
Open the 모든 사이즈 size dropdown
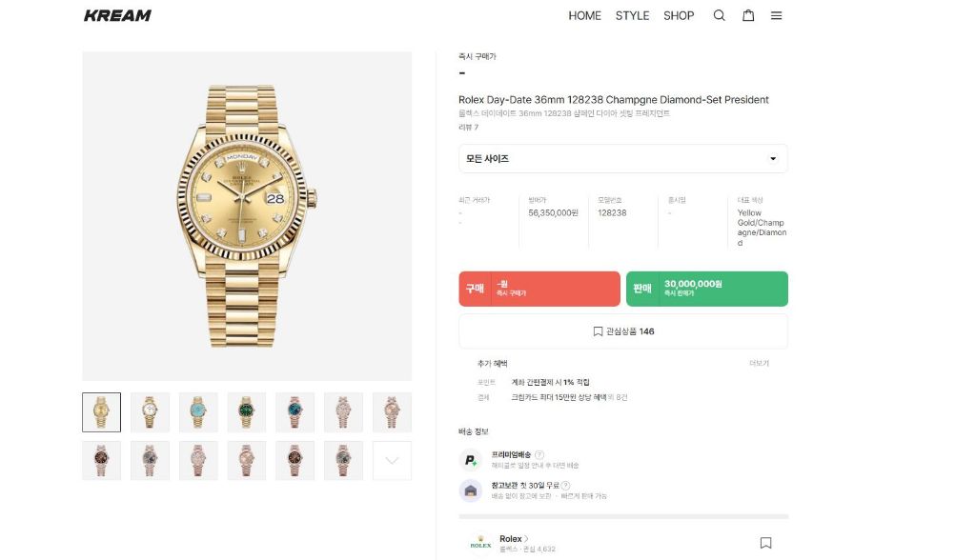(x=622, y=159)
